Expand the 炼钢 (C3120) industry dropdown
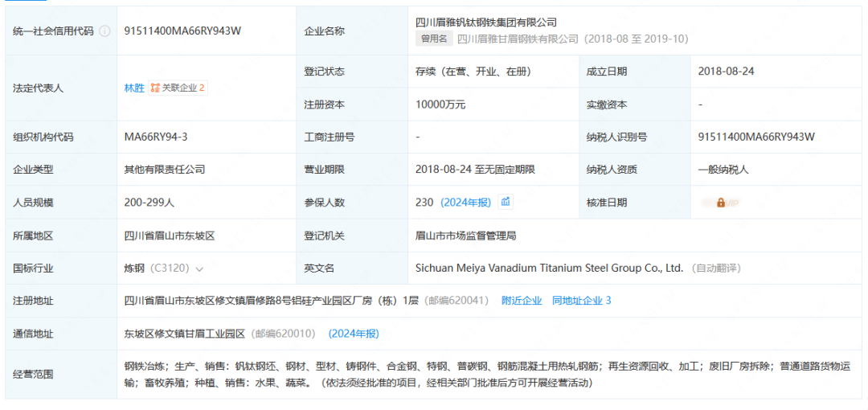 pos(199,269)
